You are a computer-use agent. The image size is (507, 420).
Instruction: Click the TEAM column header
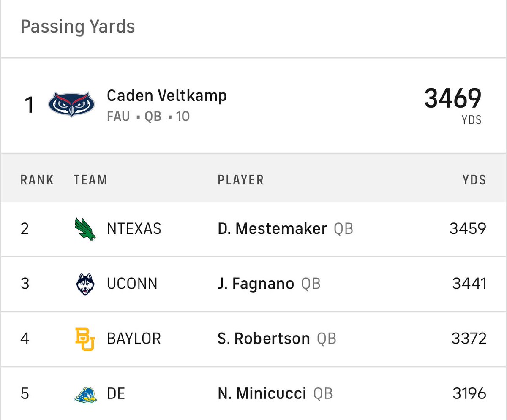(90, 180)
